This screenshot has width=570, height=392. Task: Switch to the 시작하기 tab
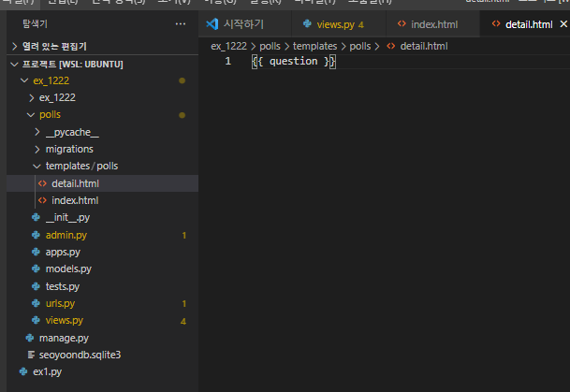click(x=244, y=24)
